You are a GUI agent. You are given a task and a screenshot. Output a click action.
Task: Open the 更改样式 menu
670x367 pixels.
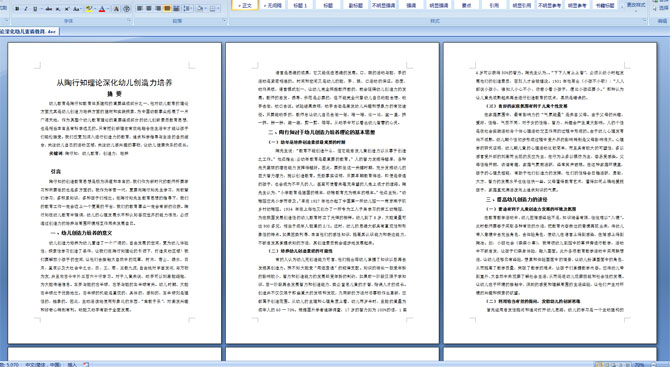(x=636, y=5)
